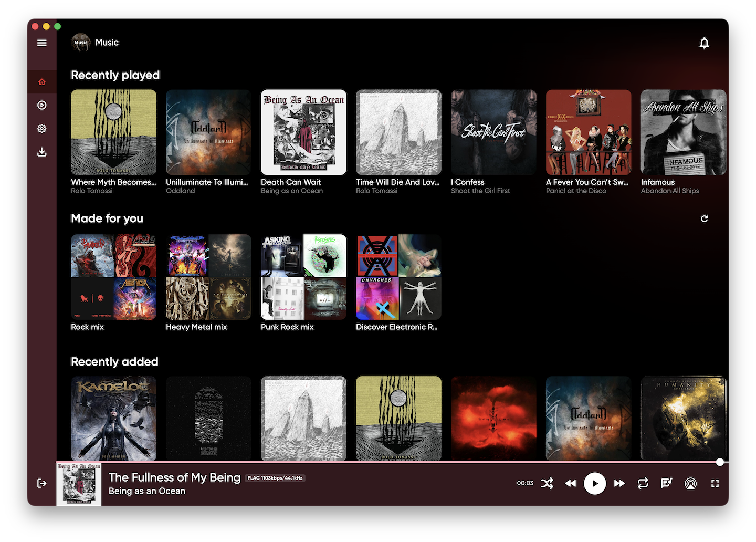Go to Home in the sidebar
Image resolution: width=756 pixels, height=542 pixels.
tap(42, 82)
